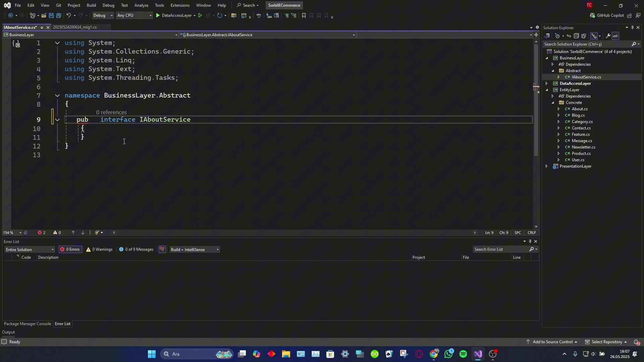The height and width of the screenshot is (362, 644).
Task: Toggle Preview Selected Items in Solution Explorer
Action: pos(616,36)
